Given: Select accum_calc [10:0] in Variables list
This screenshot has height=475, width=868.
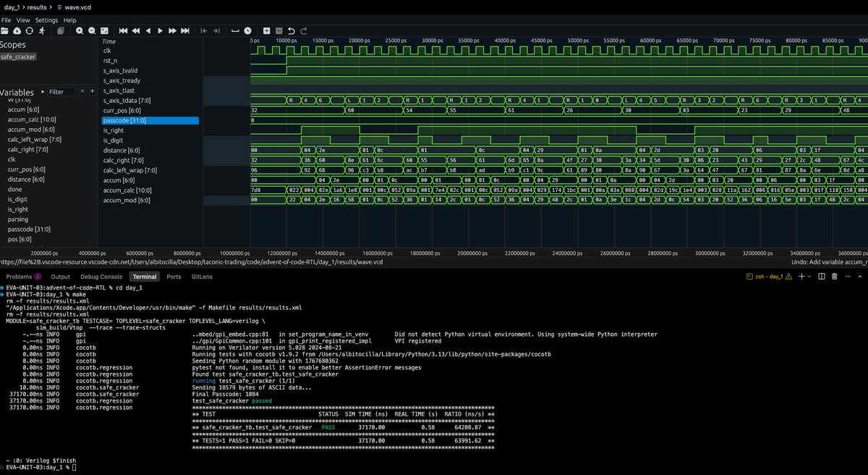Looking at the screenshot, I should click(x=33, y=119).
